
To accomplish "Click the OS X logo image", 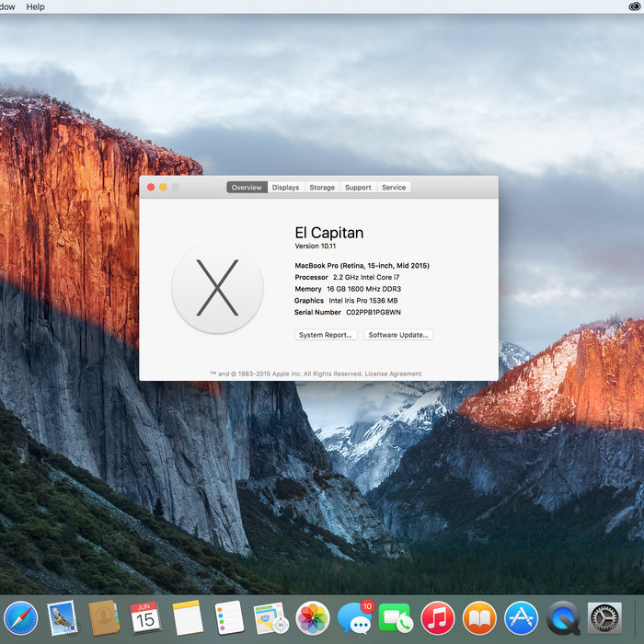I will pyautogui.click(x=217, y=287).
